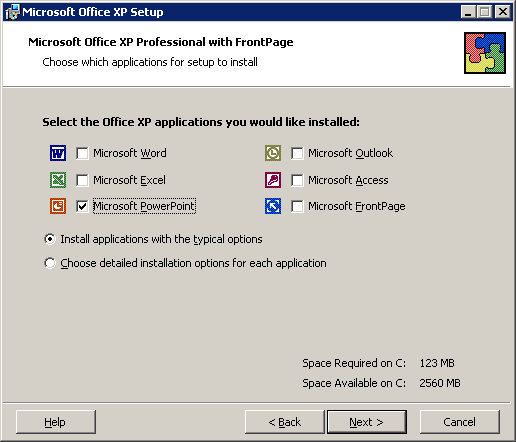Toggle the Microsoft FrontPage checkbox
This screenshot has height=442, width=516.
coord(297,206)
